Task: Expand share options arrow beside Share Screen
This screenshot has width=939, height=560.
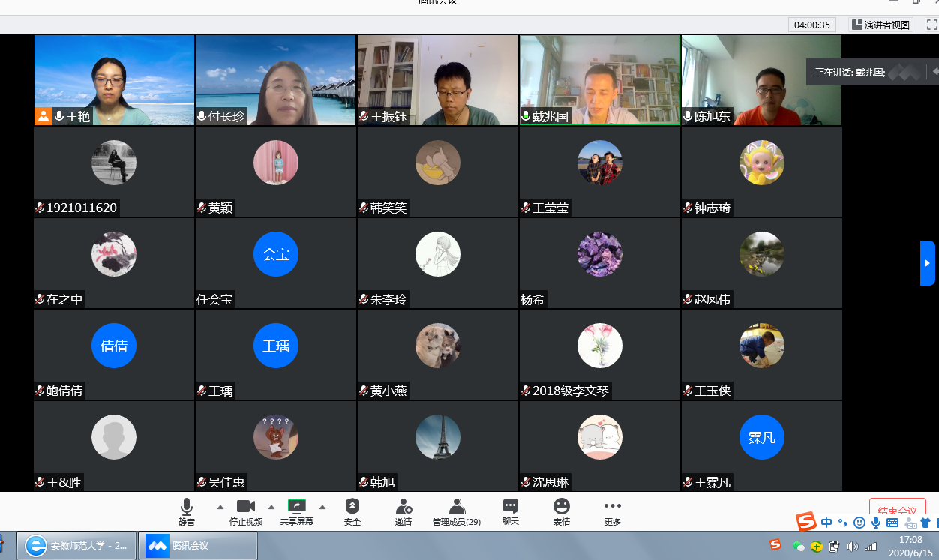Action: click(x=322, y=507)
